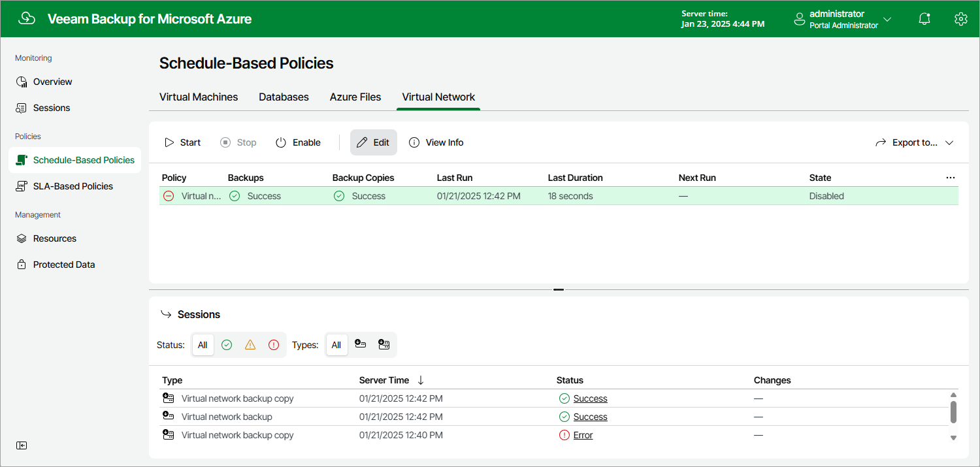Click the panel splitter handle
980x467 pixels.
click(559, 289)
